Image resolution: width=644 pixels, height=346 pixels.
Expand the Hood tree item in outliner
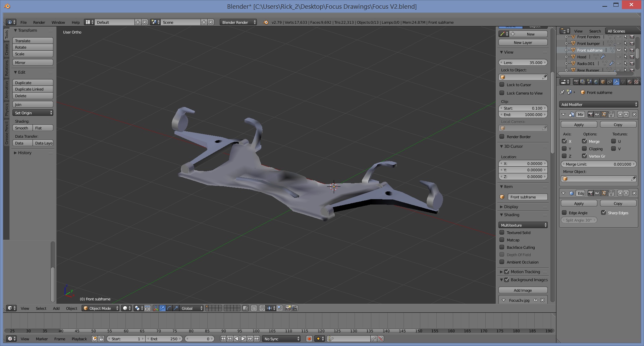point(566,57)
